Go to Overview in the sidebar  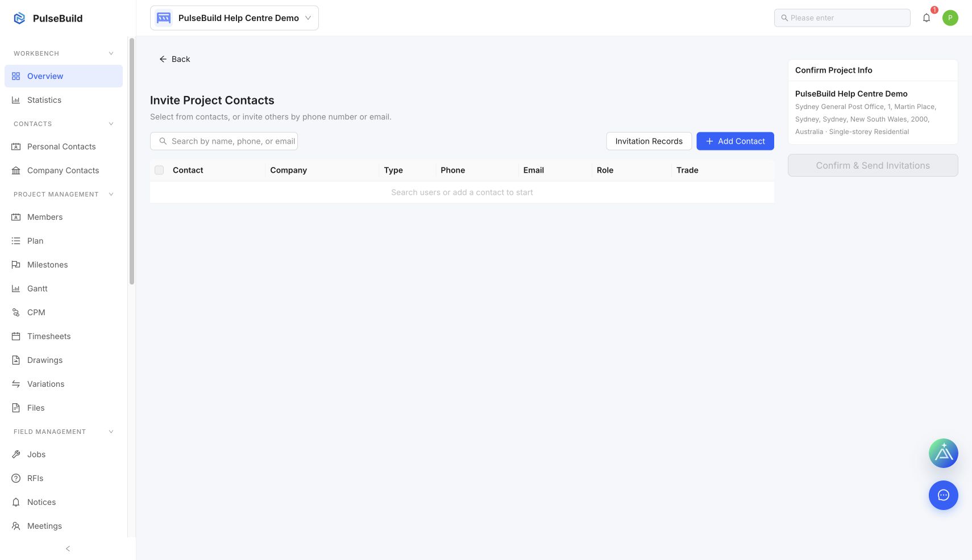64,76
